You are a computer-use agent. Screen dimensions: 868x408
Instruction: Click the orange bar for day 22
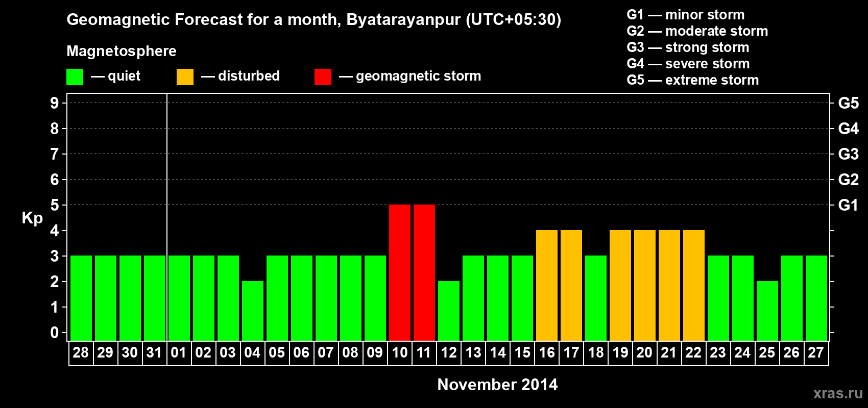pos(694,285)
